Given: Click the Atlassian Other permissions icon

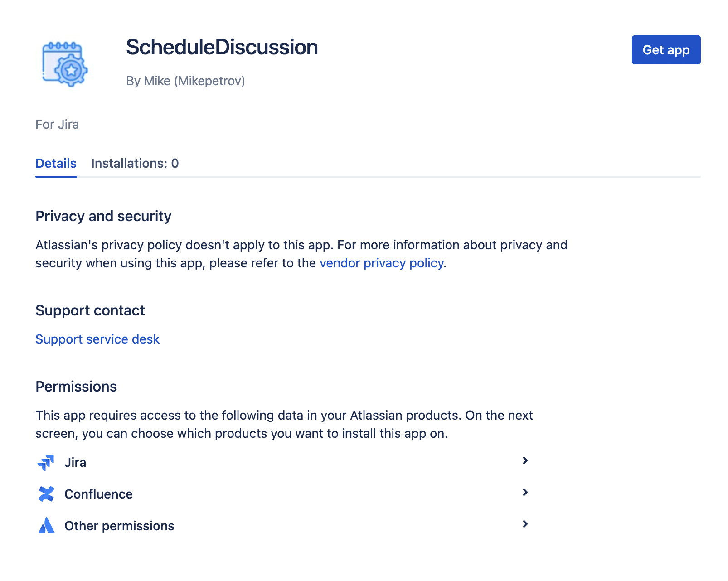Looking at the screenshot, I should 46,526.
